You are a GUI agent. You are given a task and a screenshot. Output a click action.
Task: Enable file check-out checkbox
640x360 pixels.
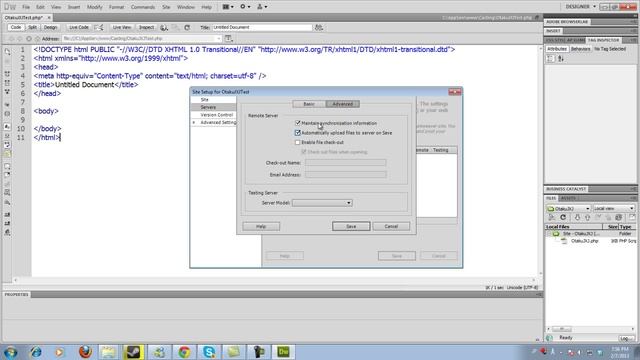[x=298, y=142]
